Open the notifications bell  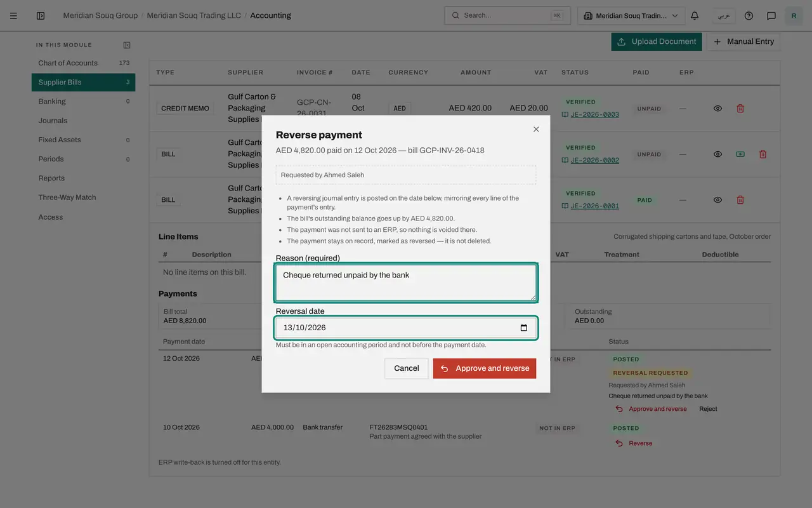[x=695, y=16]
